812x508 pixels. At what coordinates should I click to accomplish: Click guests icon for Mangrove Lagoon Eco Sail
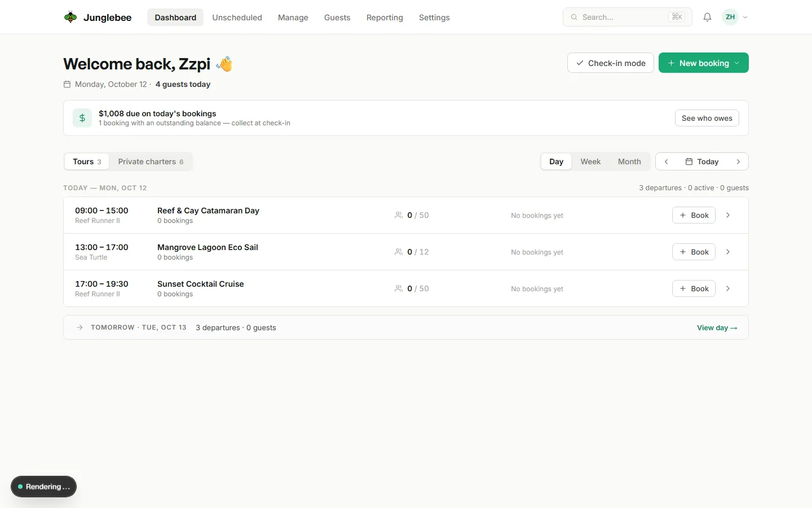point(399,252)
